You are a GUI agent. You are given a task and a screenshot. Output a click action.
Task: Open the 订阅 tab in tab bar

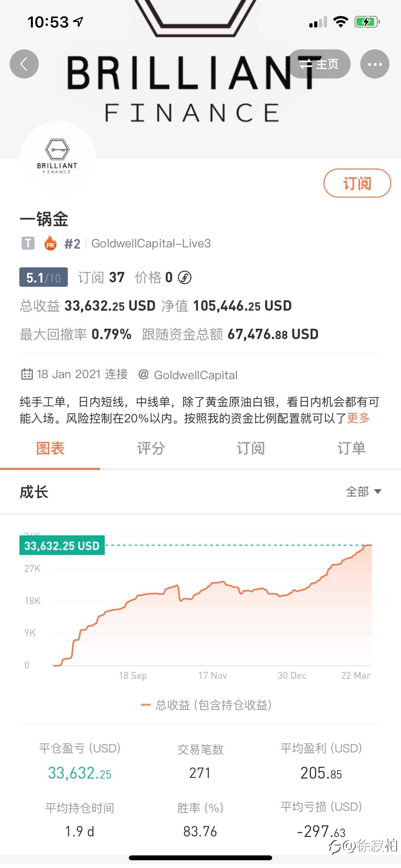(x=251, y=449)
